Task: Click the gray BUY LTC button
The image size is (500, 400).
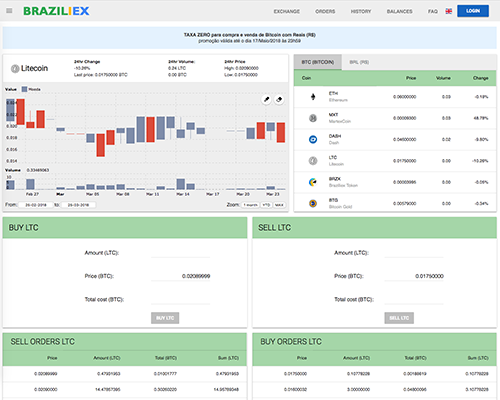Action: tap(165, 318)
